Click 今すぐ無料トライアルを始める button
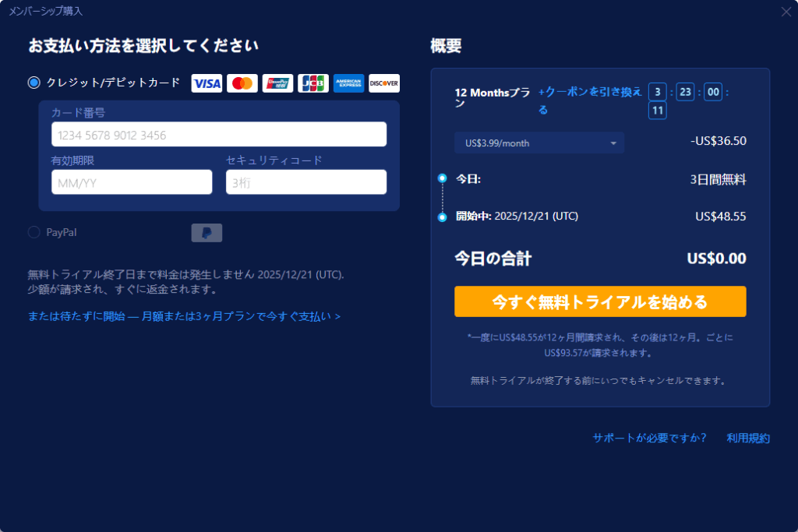This screenshot has width=798, height=532. pos(600,301)
